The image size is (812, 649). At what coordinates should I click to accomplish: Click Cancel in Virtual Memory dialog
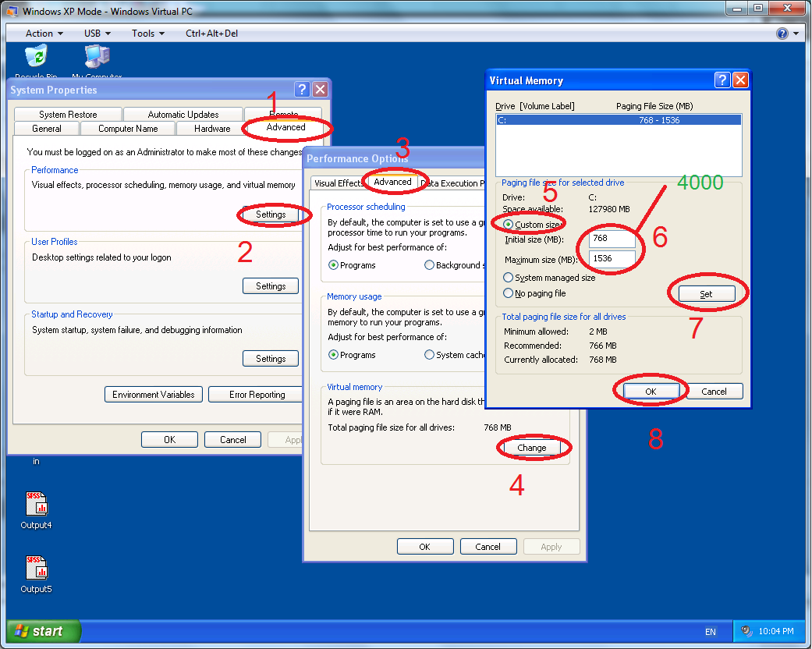click(x=714, y=392)
